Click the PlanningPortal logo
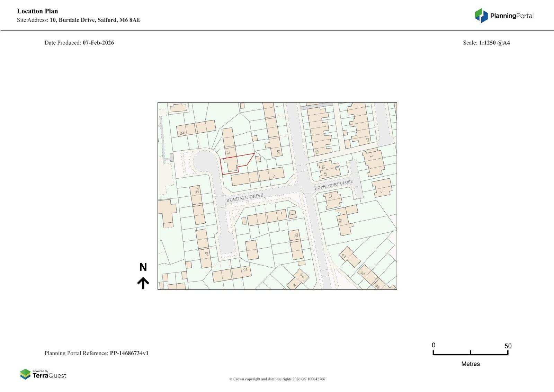554x392 pixels. click(x=504, y=16)
